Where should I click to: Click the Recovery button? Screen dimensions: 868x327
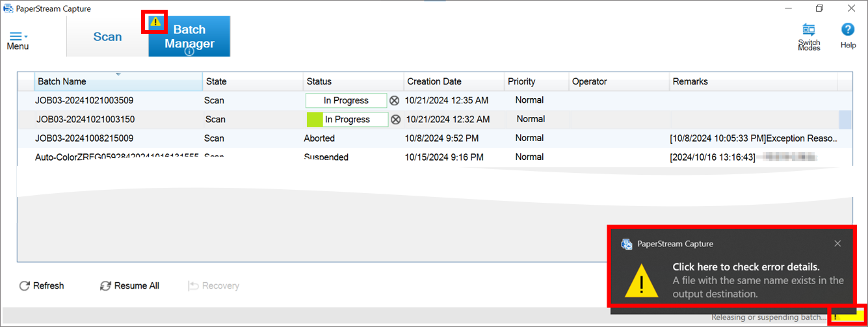tap(213, 285)
